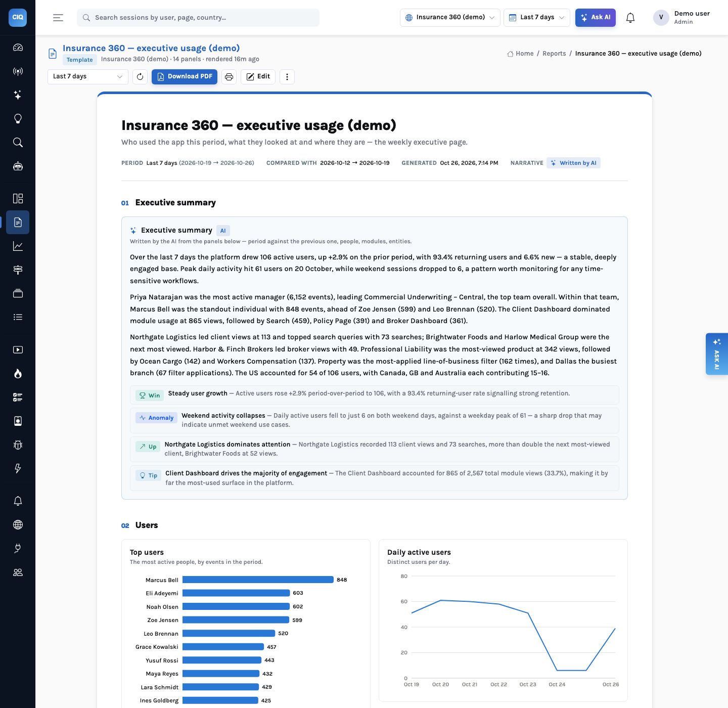
Task: Open the Last 7 days top bar date picker
Action: pos(537,18)
